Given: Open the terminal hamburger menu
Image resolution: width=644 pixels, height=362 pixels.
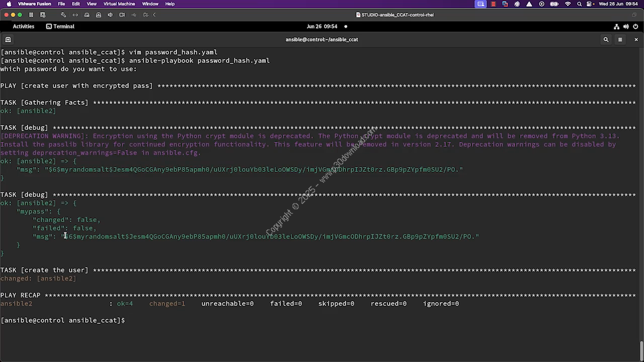Looking at the screenshot, I should coord(620,39).
